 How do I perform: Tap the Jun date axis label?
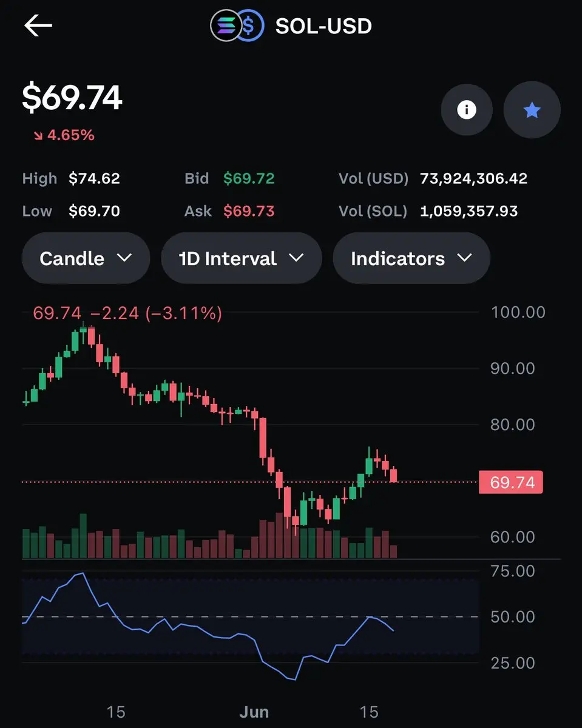pos(254,712)
